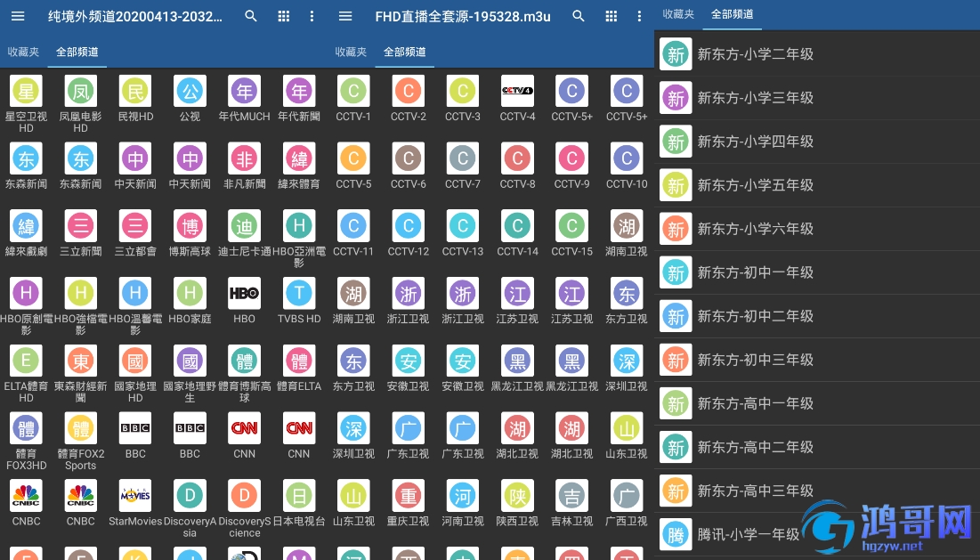Viewport: 980px width, 560px height.
Task: Open the hamburger menu in the FHD直播全套源 panel
Action: 345,16
